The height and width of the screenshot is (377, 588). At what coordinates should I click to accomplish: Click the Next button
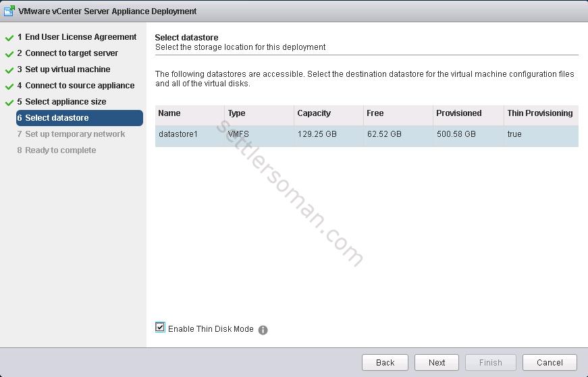coord(437,362)
